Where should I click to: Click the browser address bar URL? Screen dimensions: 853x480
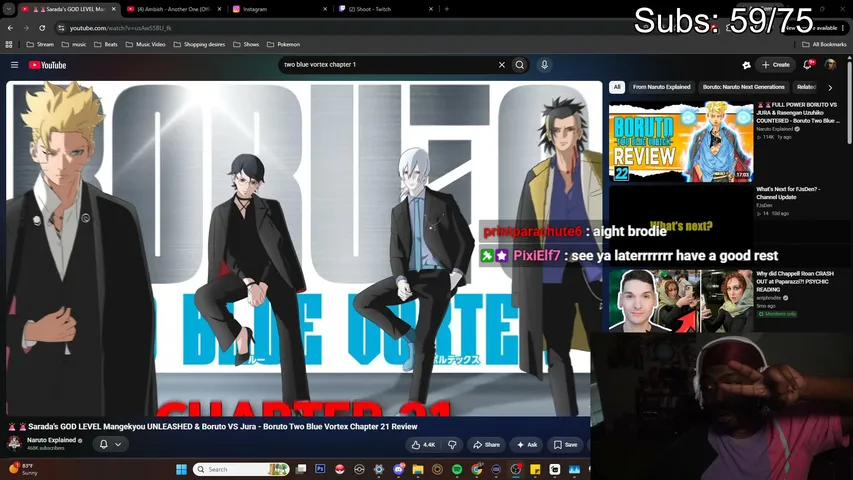click(x=121, y=28)
